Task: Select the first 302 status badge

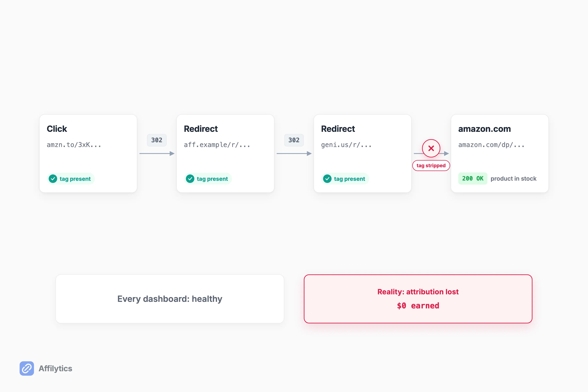Action: coord(157,140)
